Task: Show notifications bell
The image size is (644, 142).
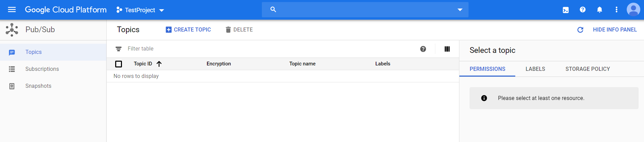Action: (x=600, y=9)
